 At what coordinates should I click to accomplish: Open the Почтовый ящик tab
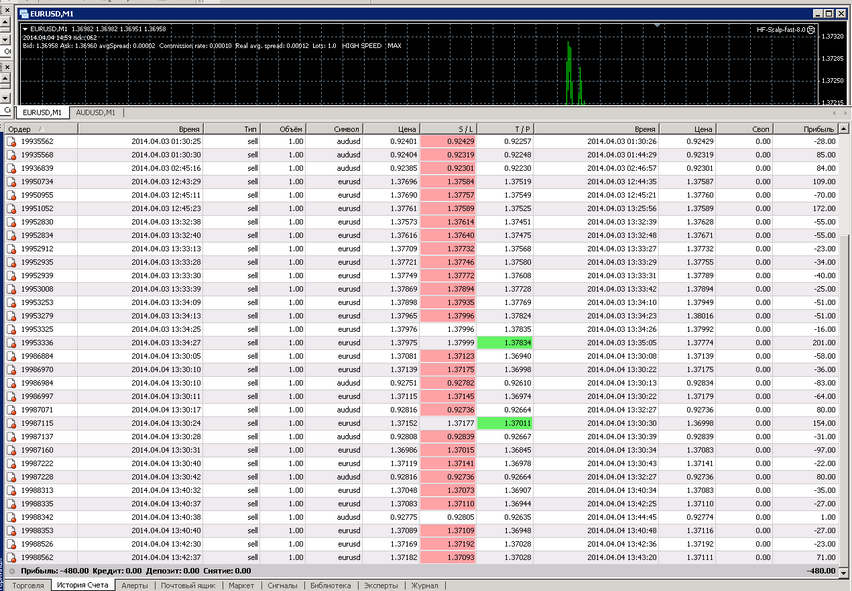[188, 585]
